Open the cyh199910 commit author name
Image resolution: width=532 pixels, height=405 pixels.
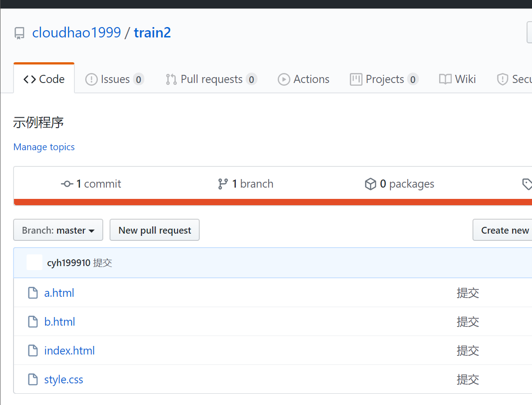click(69, 263)
